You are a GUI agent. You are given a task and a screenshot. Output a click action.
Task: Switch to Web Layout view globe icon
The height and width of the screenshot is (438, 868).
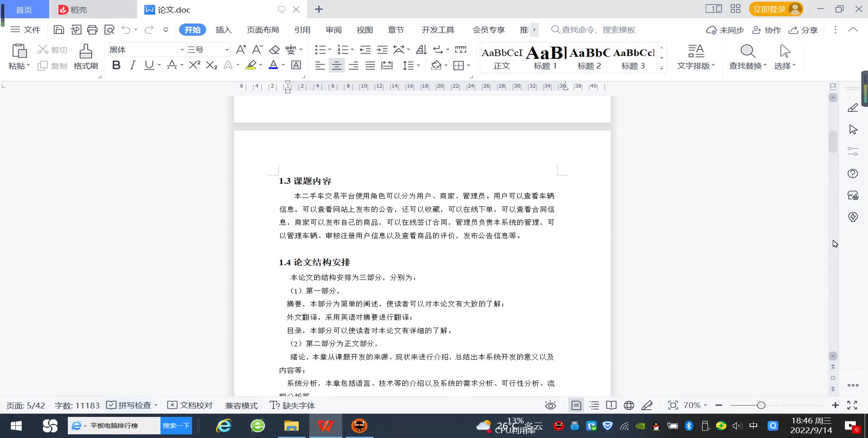[629, 405]
